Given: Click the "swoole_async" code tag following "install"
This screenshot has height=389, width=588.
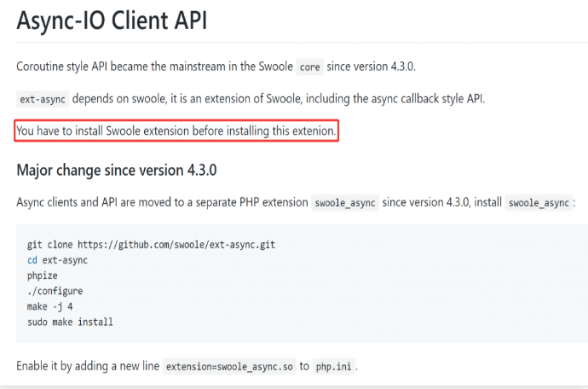Looking at the screenshot, I should (539, 203).
